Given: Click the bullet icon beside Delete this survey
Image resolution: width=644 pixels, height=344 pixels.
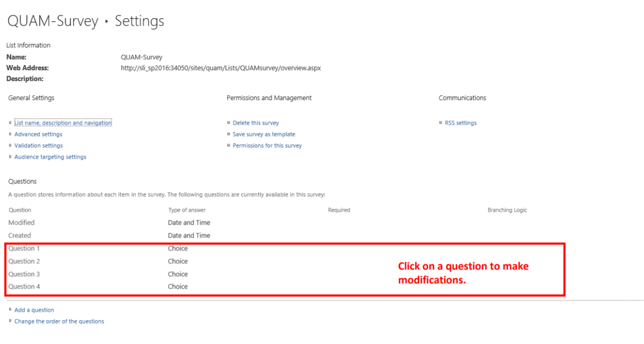Looking at the screenshot, I should coord(228,122).
